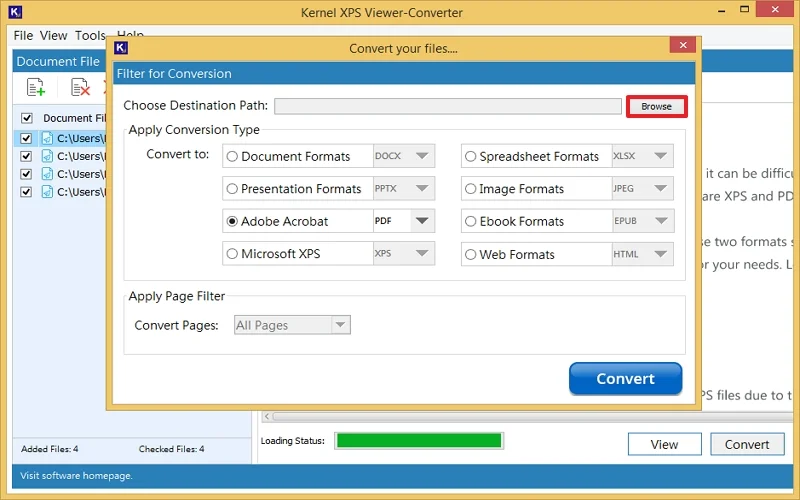
Task: Click the Add document file icon
Action: point(36,87)
